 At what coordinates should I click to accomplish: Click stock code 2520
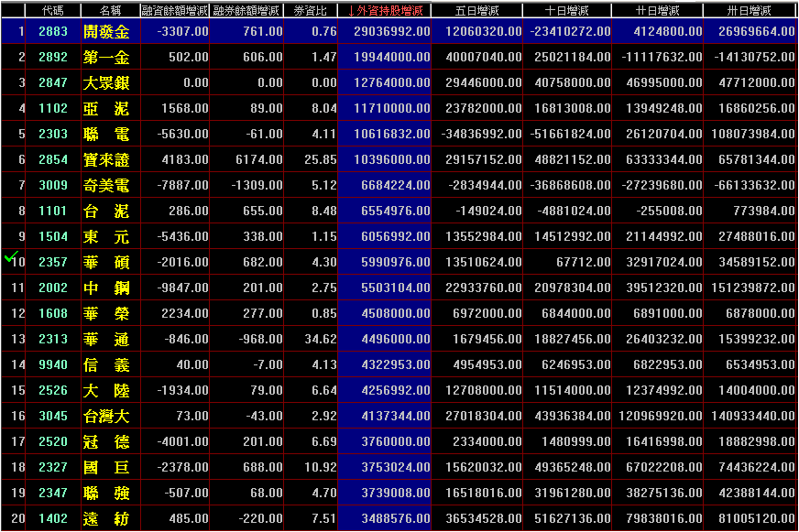(x=53, y=442)
